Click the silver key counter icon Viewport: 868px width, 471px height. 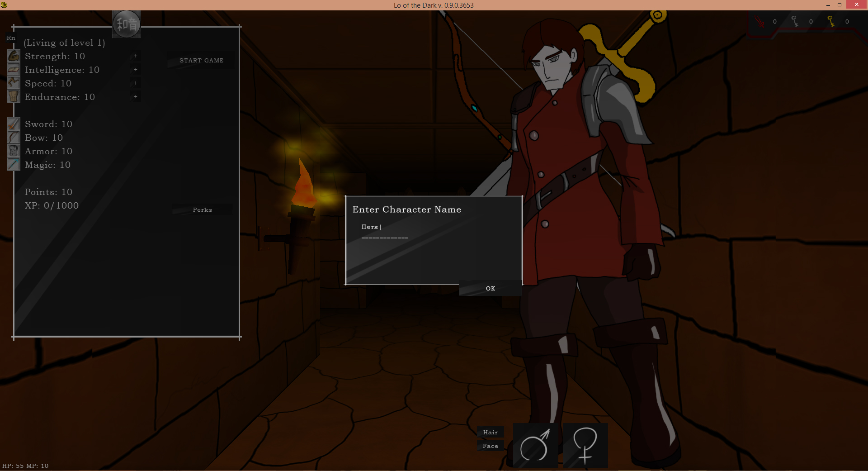pos(795,21)
